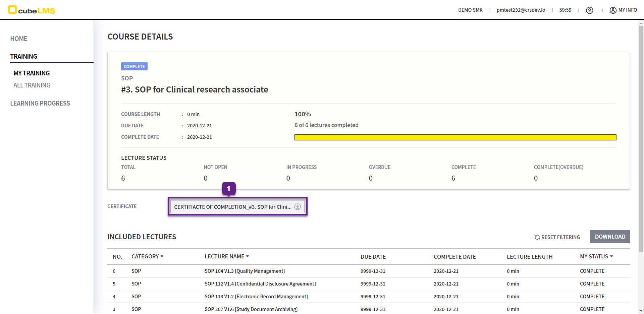Go to HOME in the sidebar
644x314 pixels.
(x=19, y=39)
